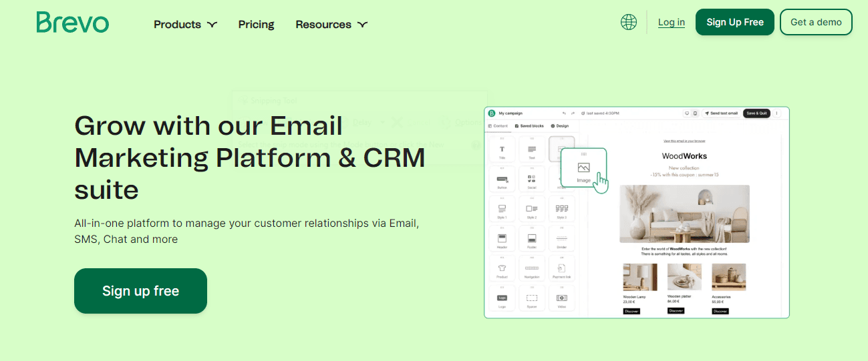
Task: Select the Product block
Action: point(502,268)
